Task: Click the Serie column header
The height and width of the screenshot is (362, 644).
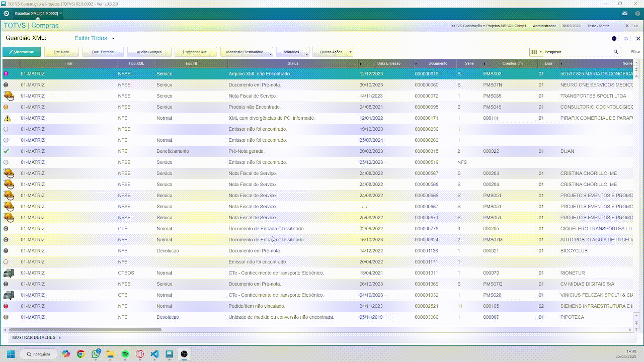Action: 469,64
